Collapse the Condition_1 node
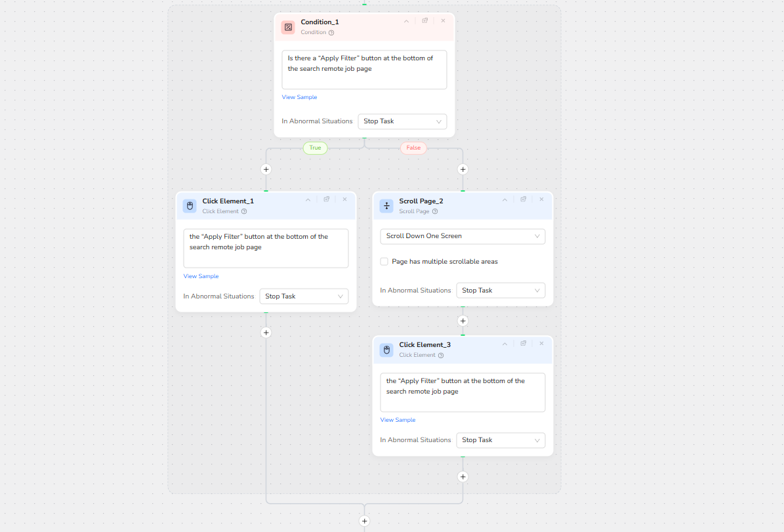784x532 pixels. click(x=406, y=21)
